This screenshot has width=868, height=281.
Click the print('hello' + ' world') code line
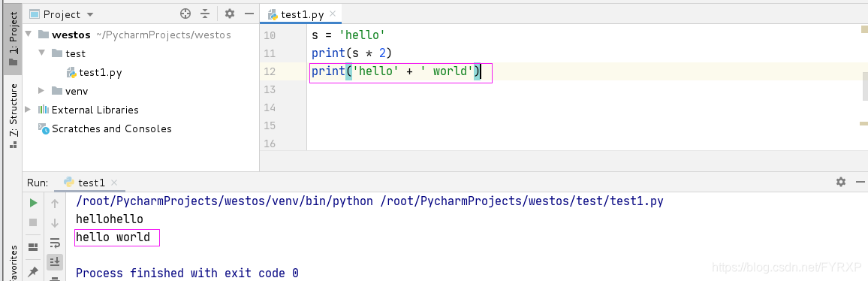click(396, 72)
